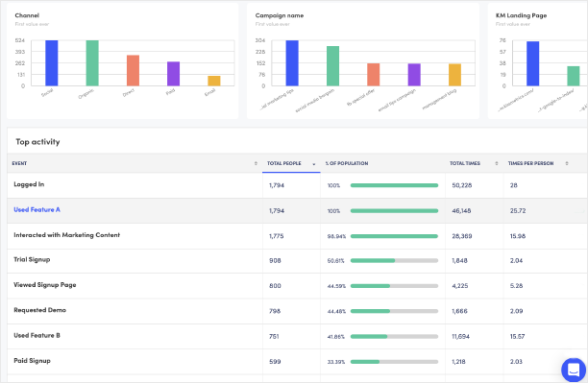588x383 pixels.
Task: Open the Used Feature A event link
Action: [37, 210]
